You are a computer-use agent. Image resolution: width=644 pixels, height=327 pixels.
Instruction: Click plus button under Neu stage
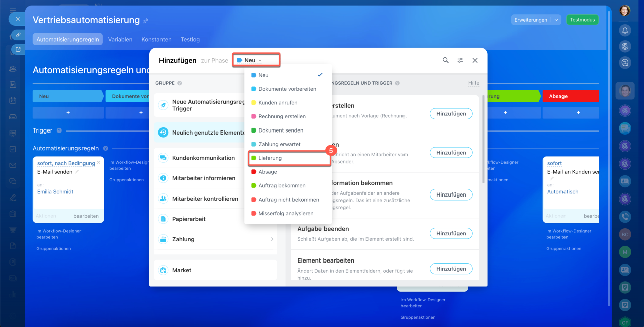tap(68, 113)
